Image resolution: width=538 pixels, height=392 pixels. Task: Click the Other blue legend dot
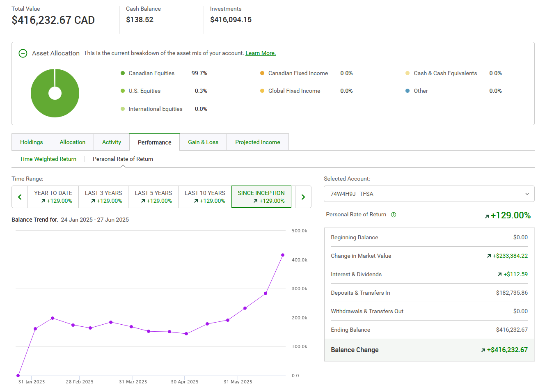pyautogui.click(x=408, y=91)
